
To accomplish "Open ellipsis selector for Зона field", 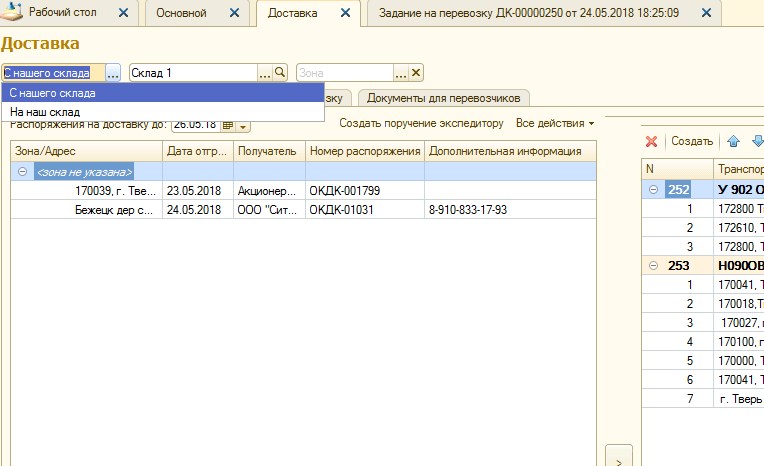I will (x=401, y=73).
